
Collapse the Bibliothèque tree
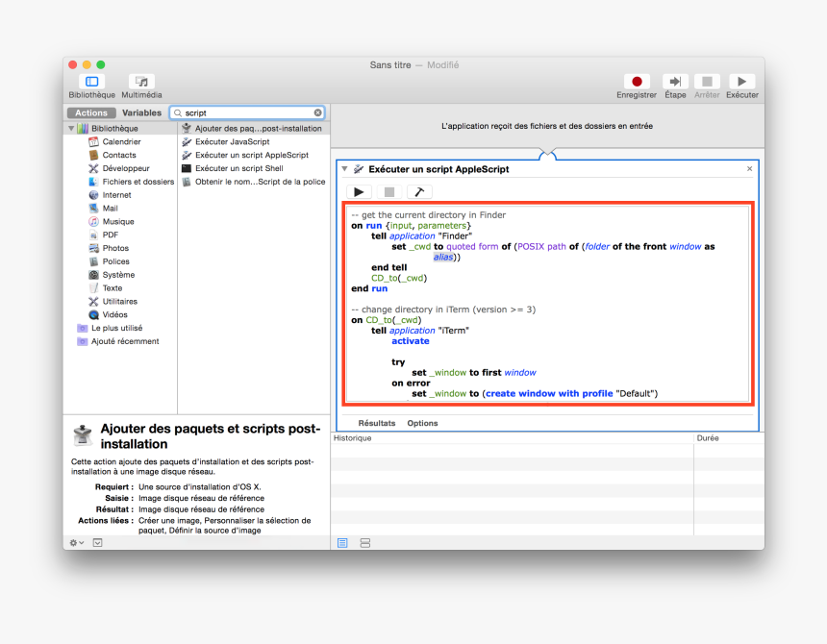point(71,128)
